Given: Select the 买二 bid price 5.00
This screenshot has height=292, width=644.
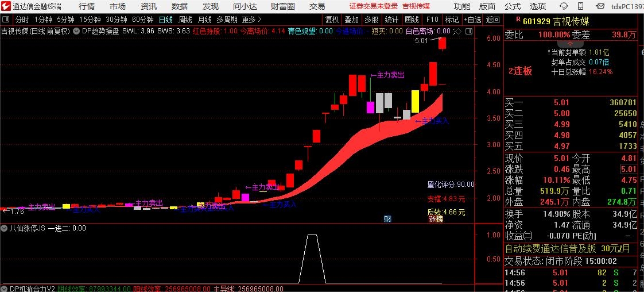Looking at the screenshot, I should coord(562,113).
